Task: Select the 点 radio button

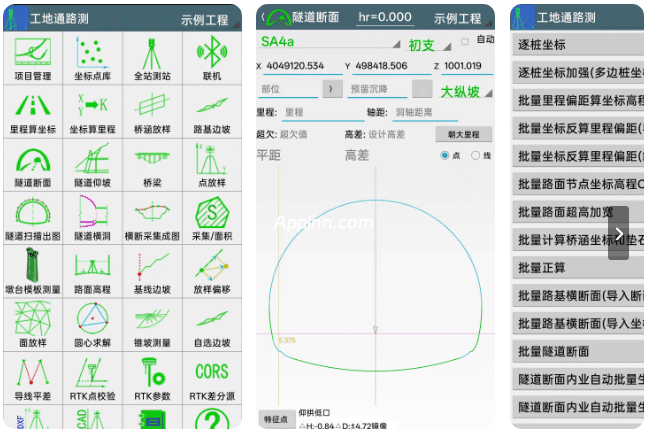Action: click(x=445, y=156)
